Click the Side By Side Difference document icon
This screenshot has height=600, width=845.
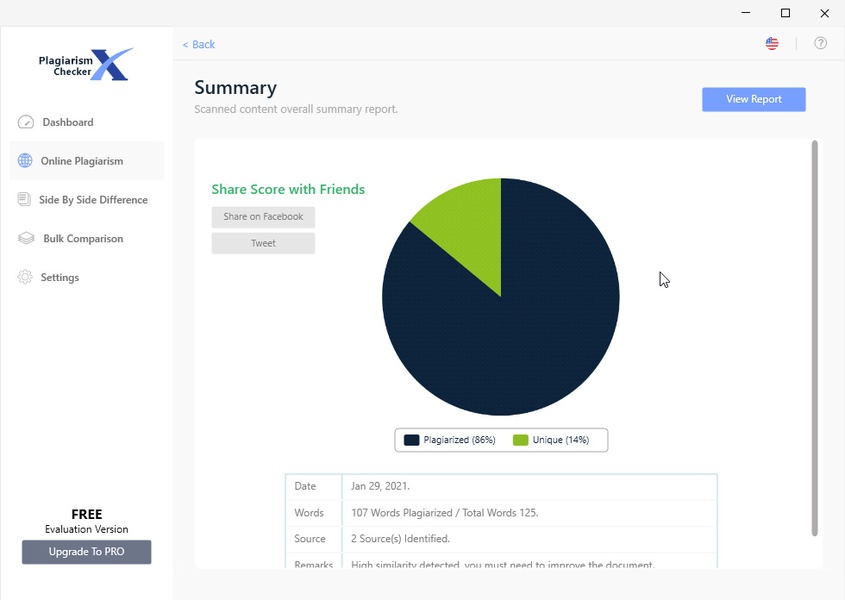tap(24, 200)
